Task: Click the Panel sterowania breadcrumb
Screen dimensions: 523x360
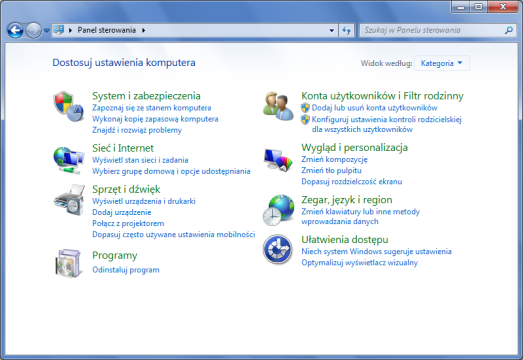Action: pyautogui.click(x=107, y=30)
